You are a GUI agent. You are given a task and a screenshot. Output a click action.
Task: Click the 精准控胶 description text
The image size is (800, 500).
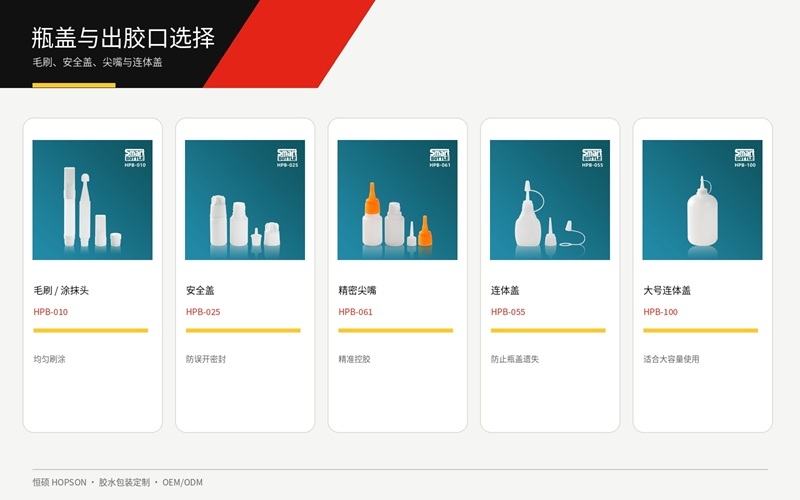(355, 359)
